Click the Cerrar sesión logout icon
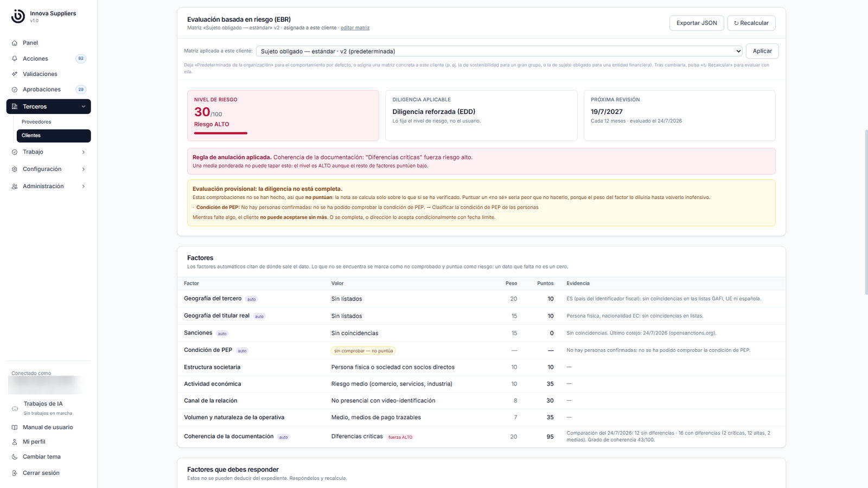868x488 pixels. tap(15, 473)
